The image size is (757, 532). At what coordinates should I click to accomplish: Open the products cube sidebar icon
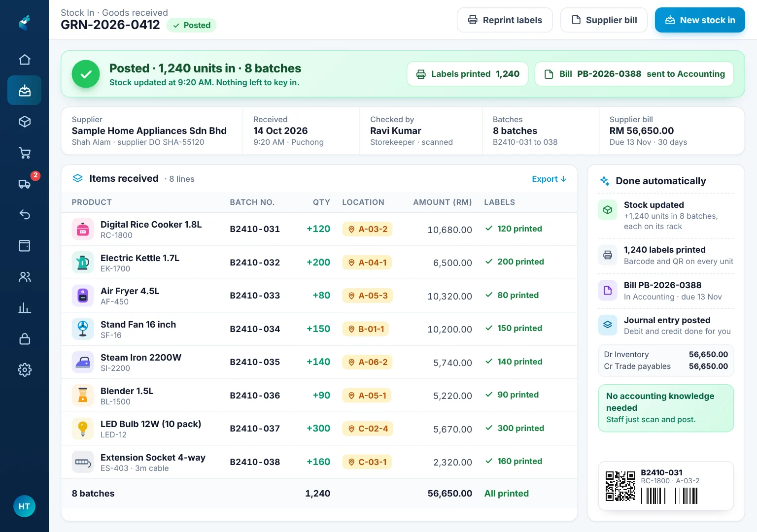click(25, 122)
